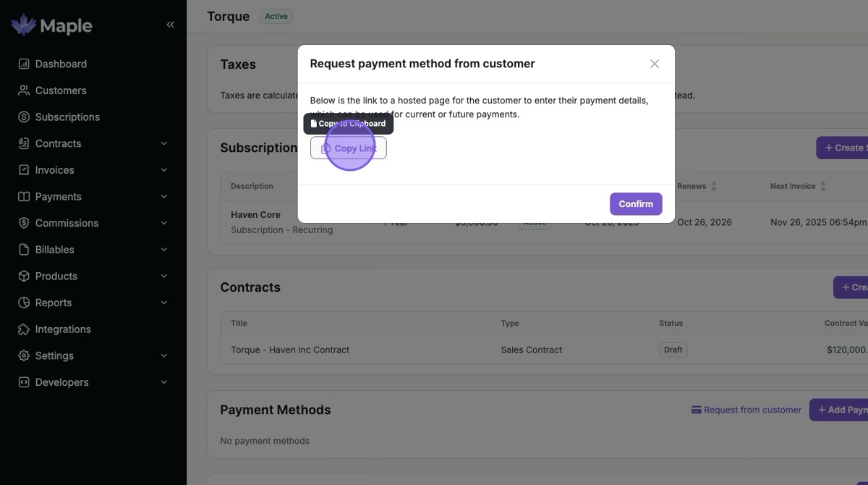Screen dimensions: 868x485
Task: Click the Developers code icon
Action: coord(24,382)
